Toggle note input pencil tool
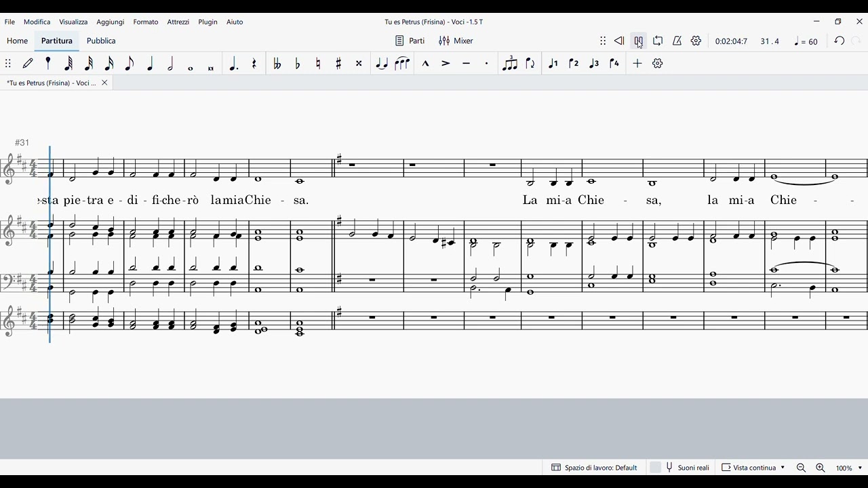The image size is (868, 488). pos(28,64)
